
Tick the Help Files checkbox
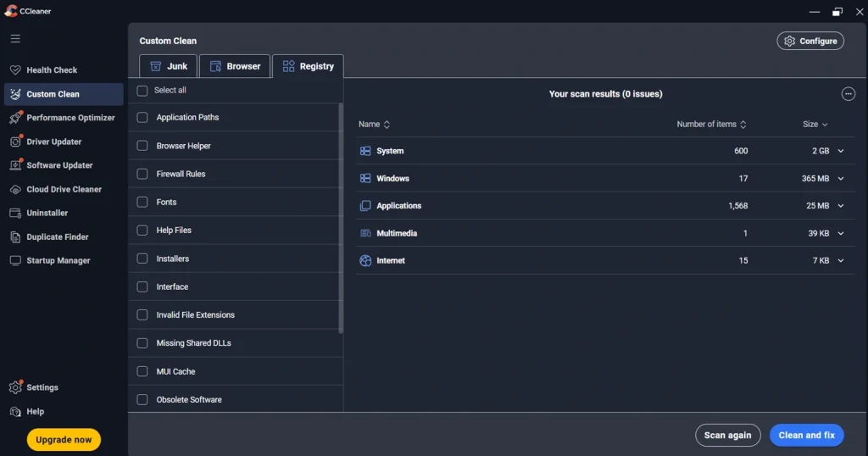point(142,231)
